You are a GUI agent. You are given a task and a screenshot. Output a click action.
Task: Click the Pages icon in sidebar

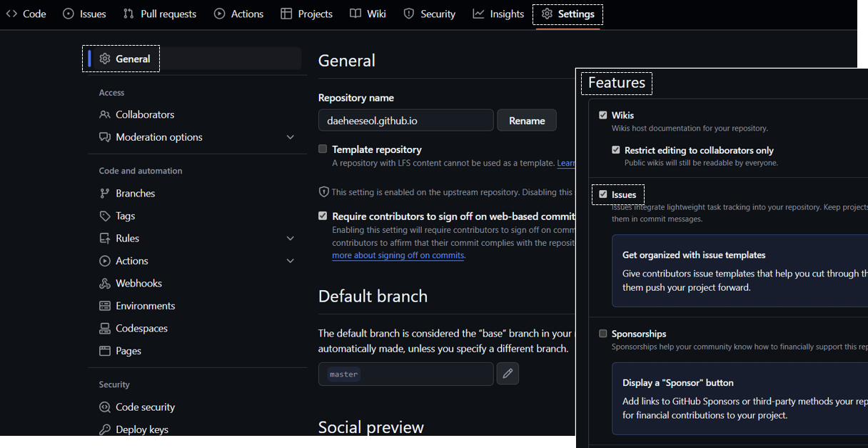105,351
